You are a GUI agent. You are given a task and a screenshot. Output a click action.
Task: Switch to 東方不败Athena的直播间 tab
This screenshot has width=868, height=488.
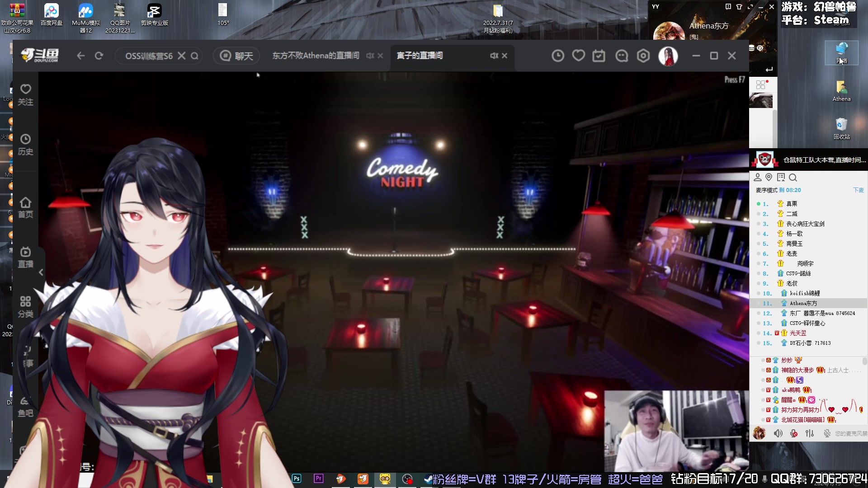(316, 56)
